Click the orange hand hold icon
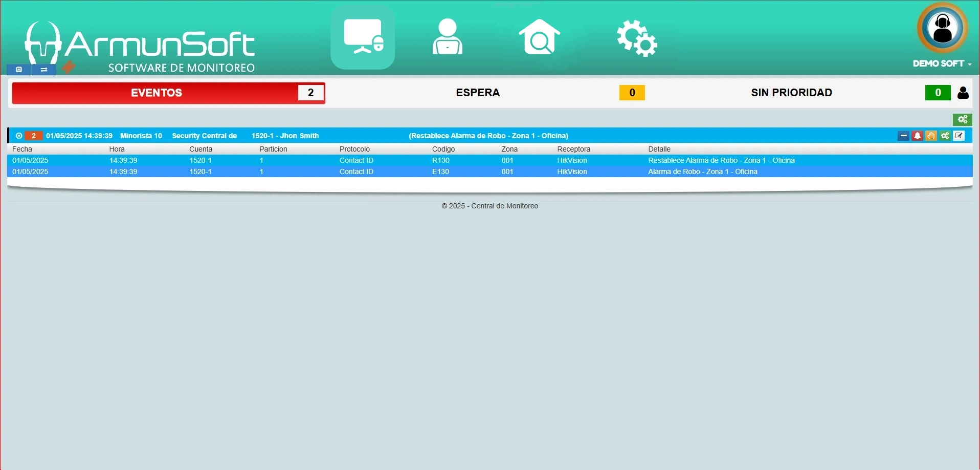Screen dimensions: 980x470 tap(931, 136)
